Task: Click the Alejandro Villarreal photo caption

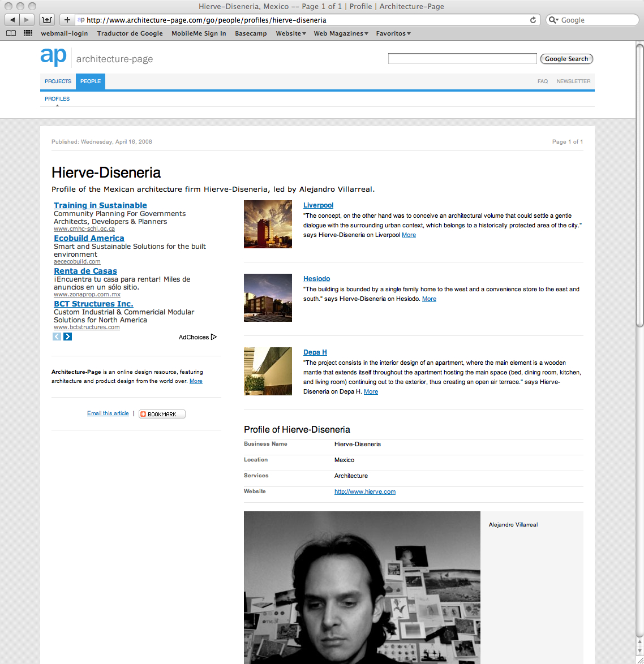Action: click(x=513, y=525)
